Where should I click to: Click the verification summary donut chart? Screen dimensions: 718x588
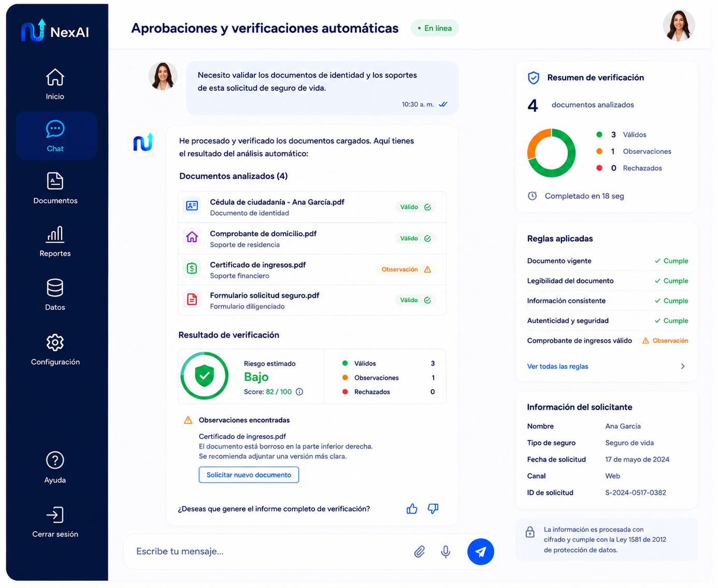click(551, 153)
